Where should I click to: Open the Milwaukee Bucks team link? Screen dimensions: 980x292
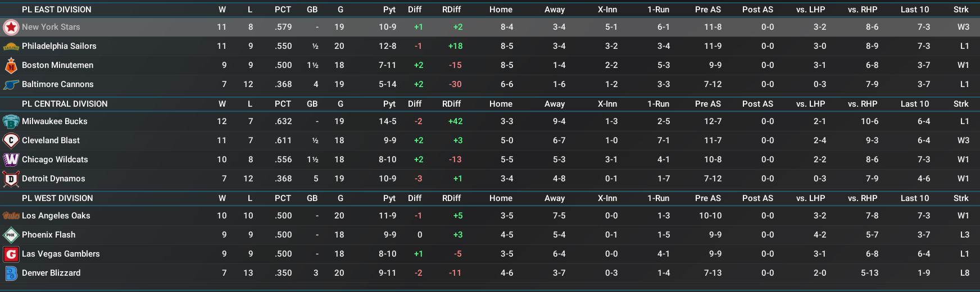point(55,121)
